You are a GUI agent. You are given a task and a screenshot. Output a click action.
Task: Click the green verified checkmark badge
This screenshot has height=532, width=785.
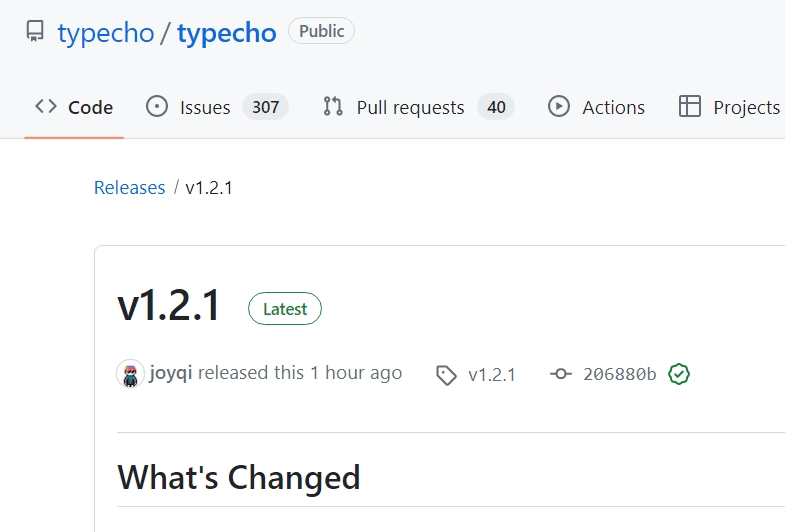679,374
